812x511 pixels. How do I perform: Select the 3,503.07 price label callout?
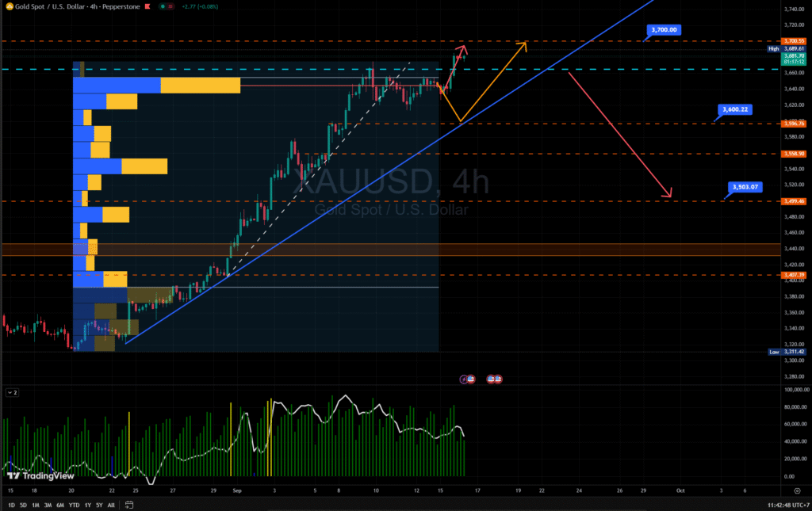pos(745,187)
